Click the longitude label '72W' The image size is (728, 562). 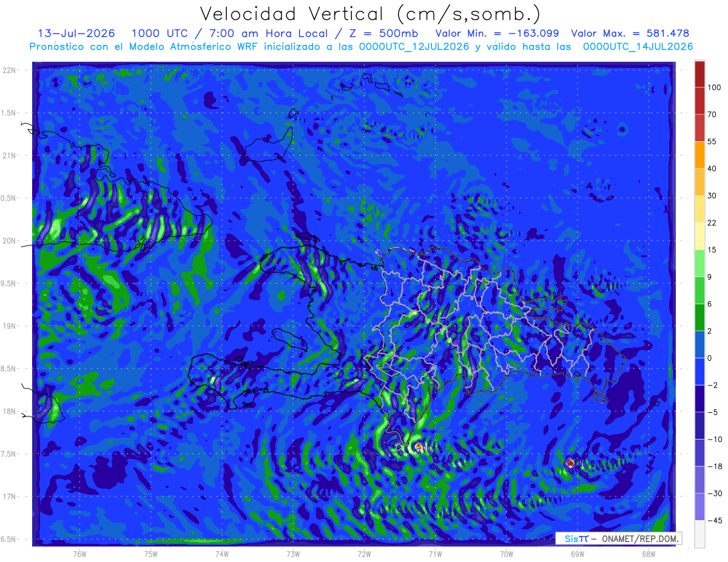click(364, 554)
